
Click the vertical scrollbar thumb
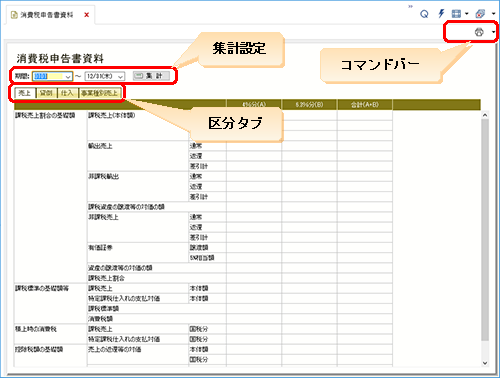(485, 230)
